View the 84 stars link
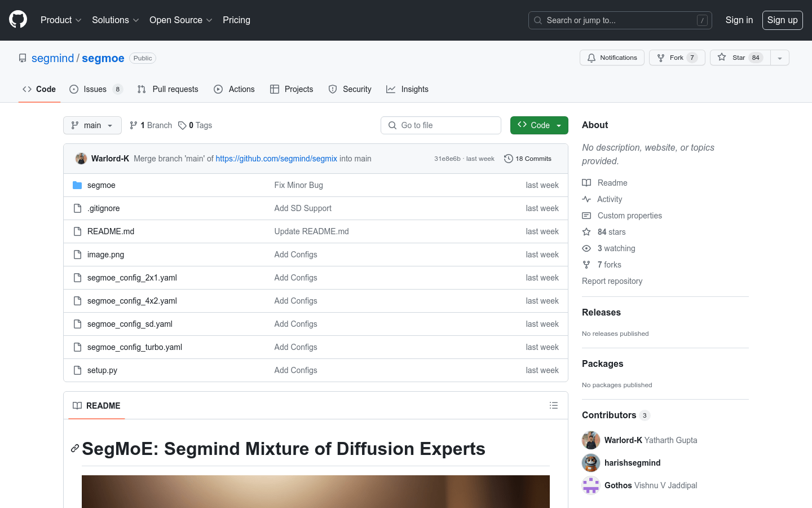 [604, 232]
